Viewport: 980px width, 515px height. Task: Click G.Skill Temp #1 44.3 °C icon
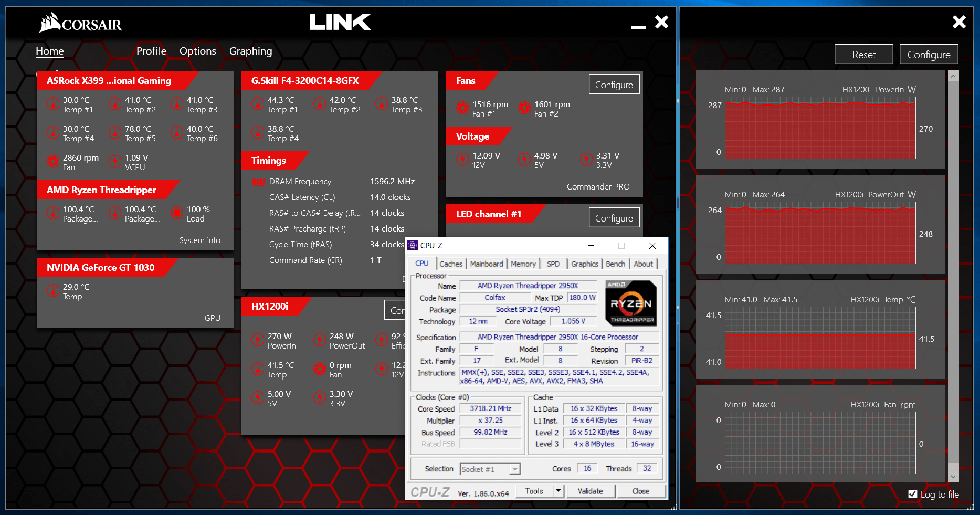pyautogui.click(x=258, y=104)
